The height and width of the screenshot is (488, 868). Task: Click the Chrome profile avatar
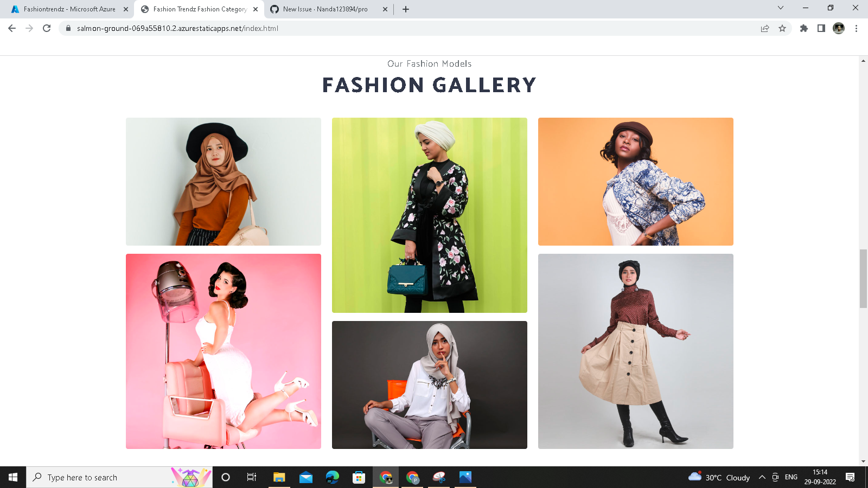click(839, 28)
